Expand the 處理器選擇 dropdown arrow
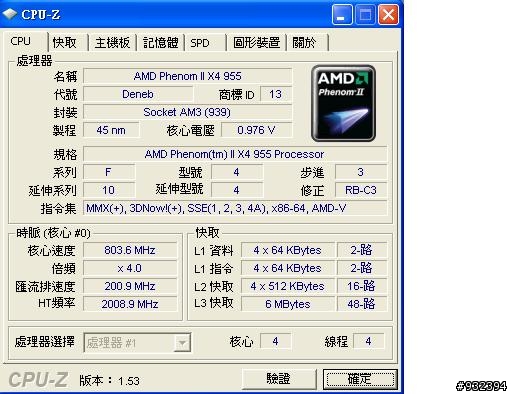Image resolution: width=512 pixels, height=394 pixels. point(182,342)
